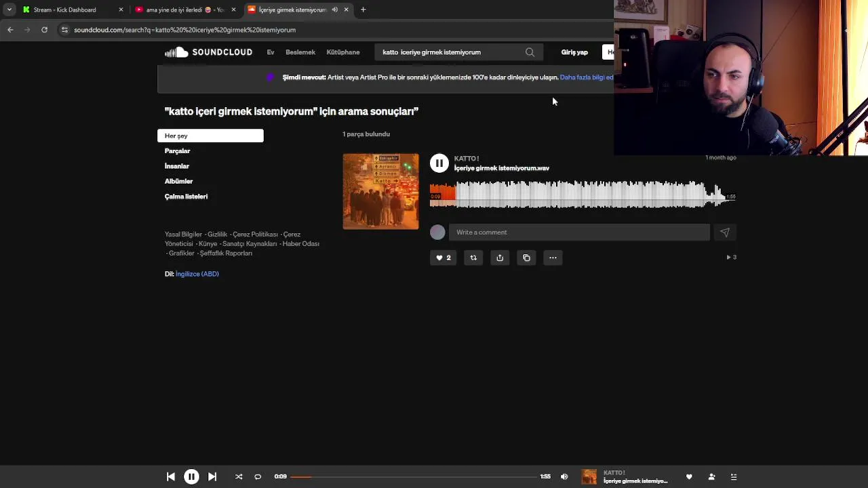Click the Giriş yap button
The image size is (868, 488).
[x=574, y=52]
